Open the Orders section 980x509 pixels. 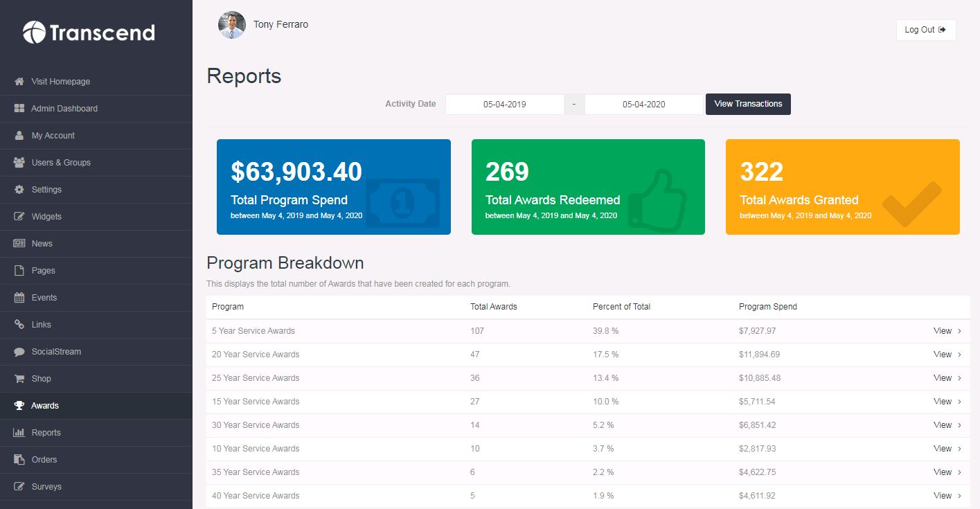96,459
